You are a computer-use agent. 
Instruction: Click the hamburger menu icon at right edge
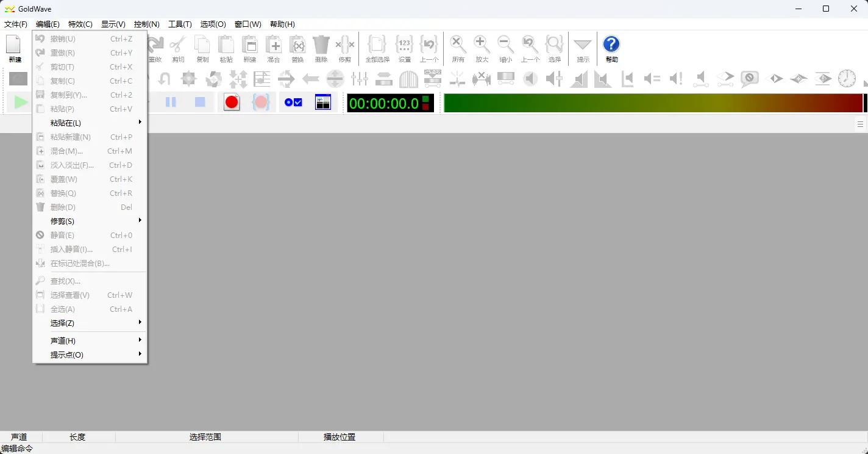[x=860, y=124]
